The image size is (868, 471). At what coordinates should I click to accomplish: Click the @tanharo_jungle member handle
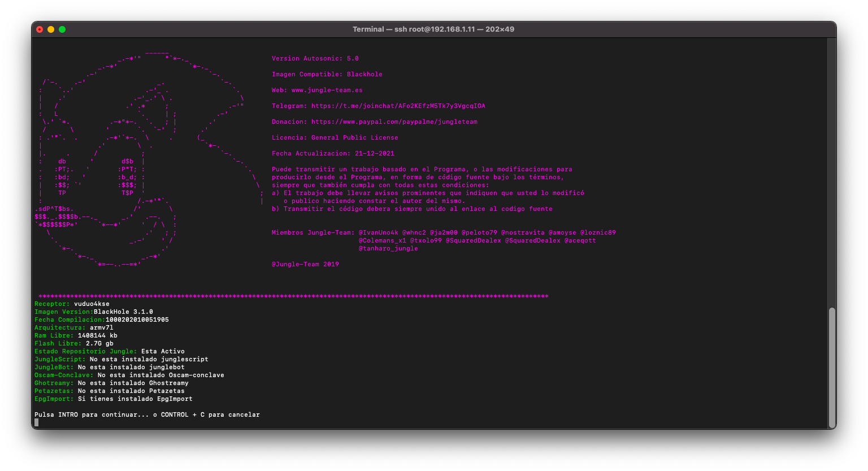(388, 249)
